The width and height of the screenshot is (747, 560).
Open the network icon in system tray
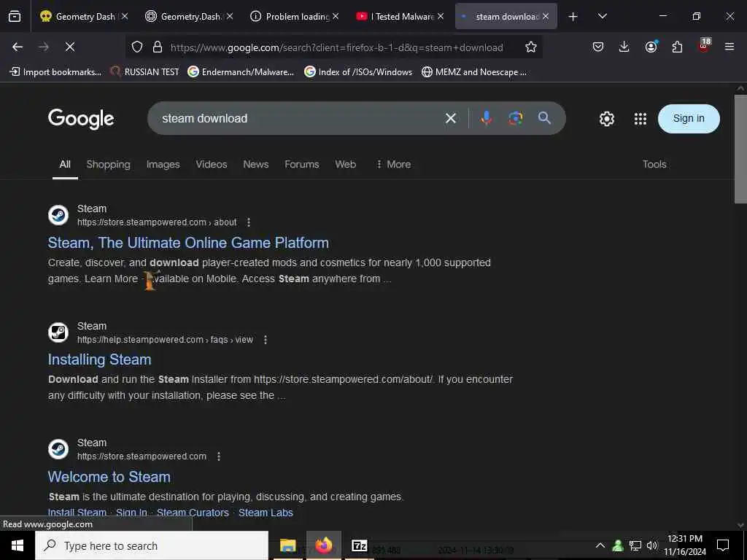pyautogui.click(x=635, y=545)
